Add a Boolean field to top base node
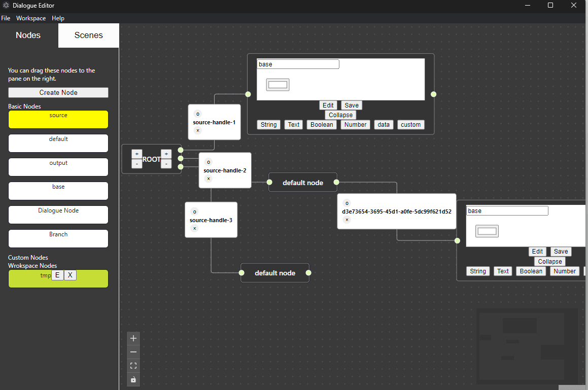Image resolution: width=588 pixels, height=390 pixels. pos(322,125)
